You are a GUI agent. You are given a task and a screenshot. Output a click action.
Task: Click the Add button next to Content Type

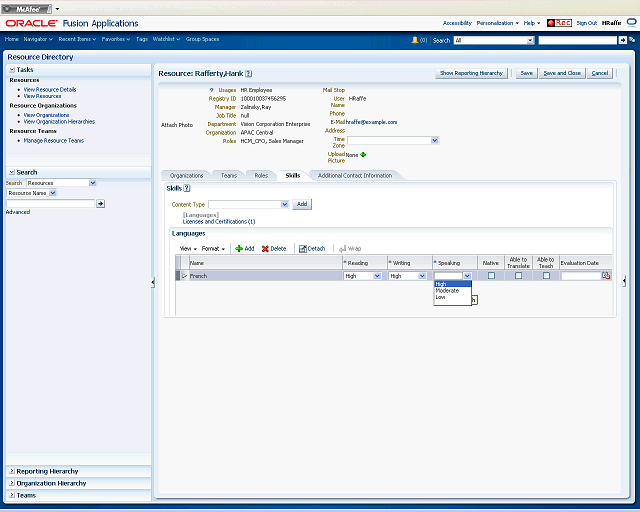[x=302, y=204]
